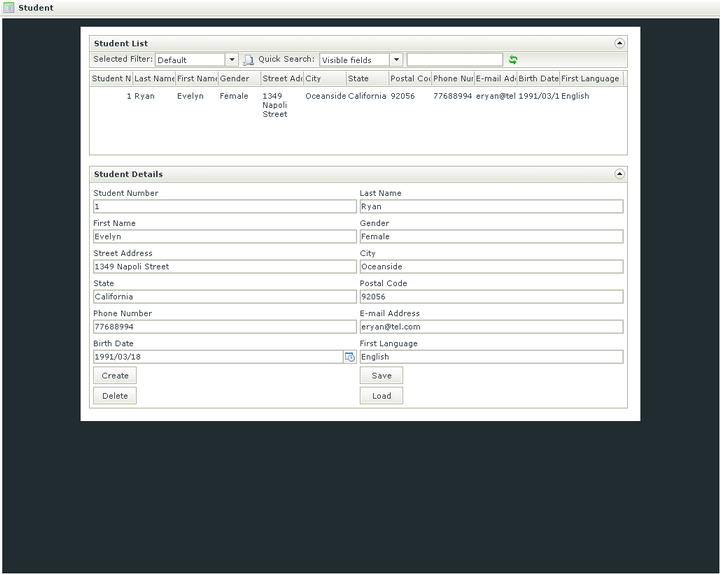Sort by Phone Number column header

point(453,79)
